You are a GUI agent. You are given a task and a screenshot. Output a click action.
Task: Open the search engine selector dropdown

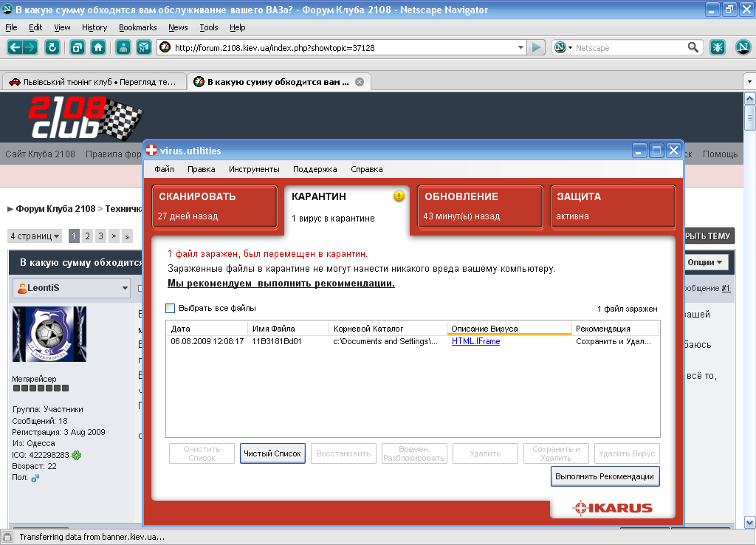click(x=563, y=47)
